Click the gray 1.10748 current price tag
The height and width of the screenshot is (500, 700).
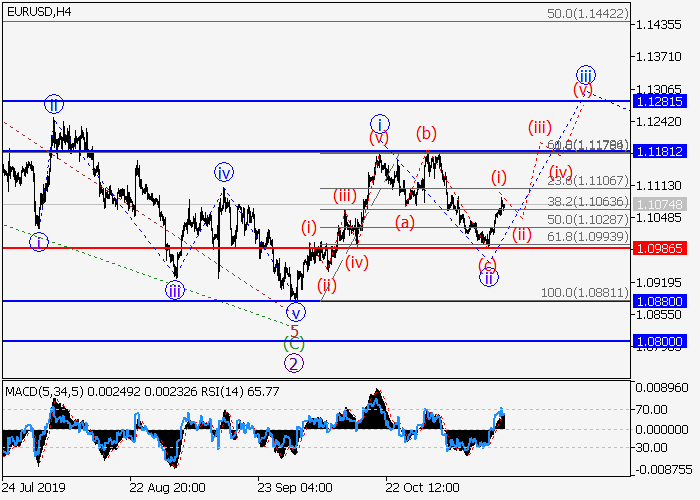pos(660,203)
